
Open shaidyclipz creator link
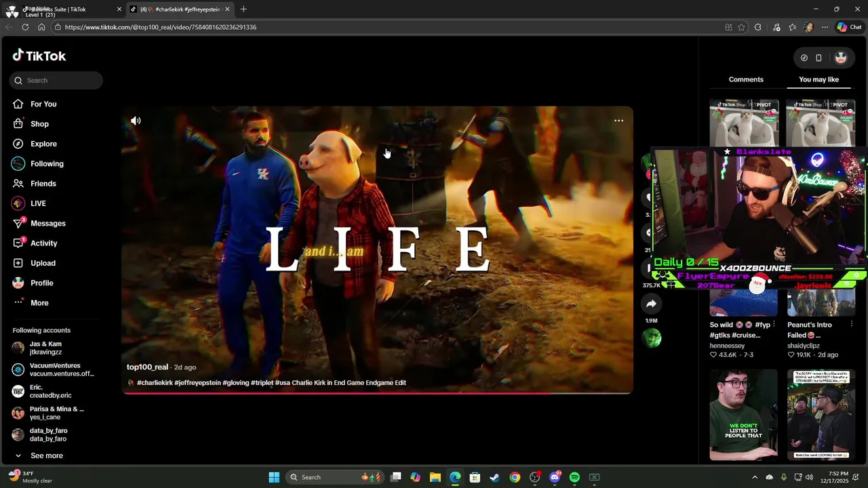point(803,346)
